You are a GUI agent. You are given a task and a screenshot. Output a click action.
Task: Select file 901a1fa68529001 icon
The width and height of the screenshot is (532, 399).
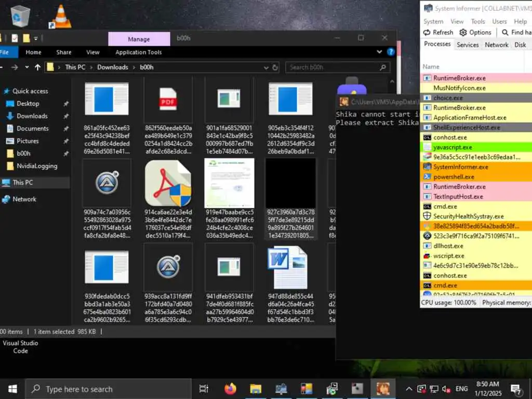coord(229,98)
